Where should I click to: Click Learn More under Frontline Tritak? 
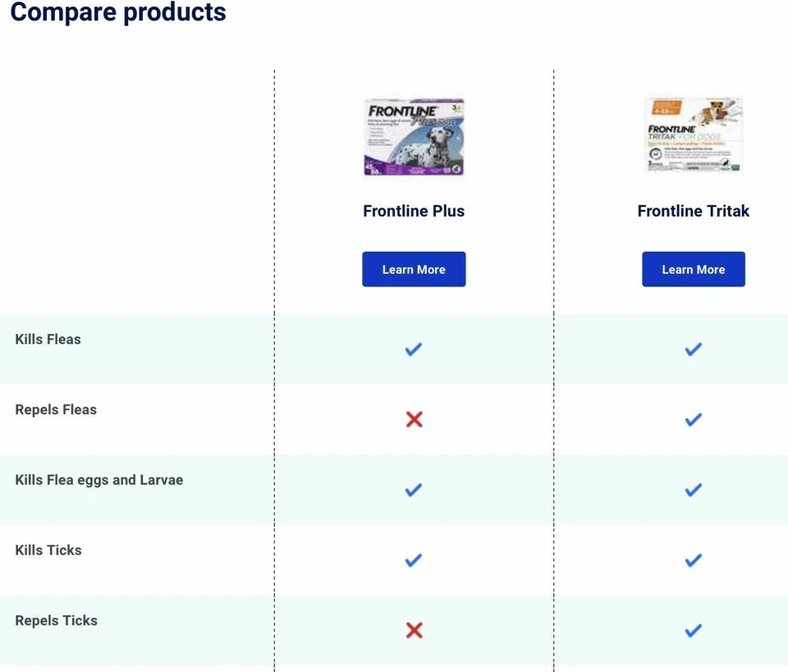click(693, 268)
